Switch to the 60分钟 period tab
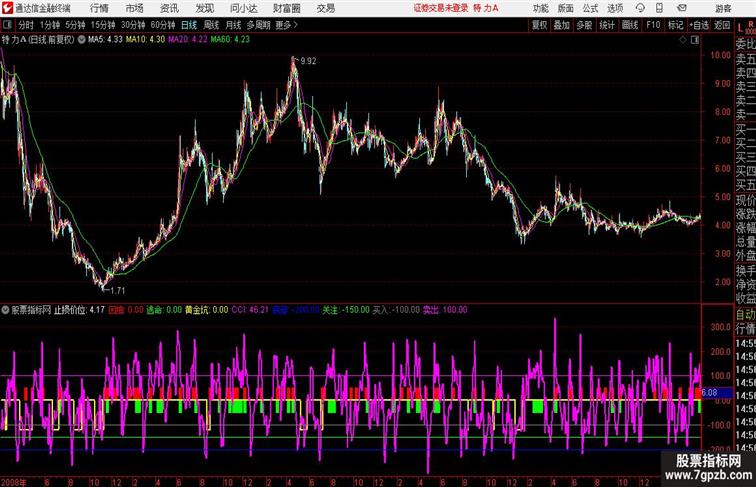 [x=163, y=25]
